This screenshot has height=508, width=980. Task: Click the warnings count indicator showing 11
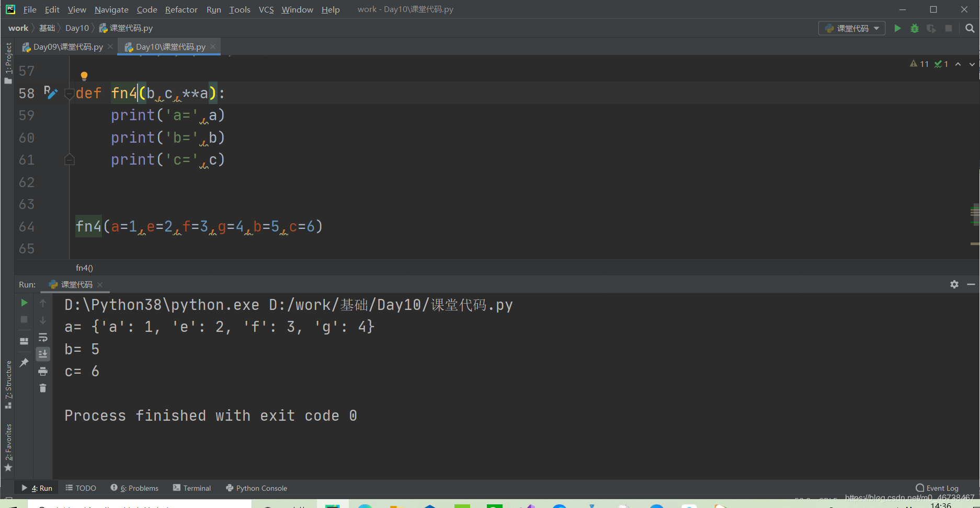pos(919,64)
